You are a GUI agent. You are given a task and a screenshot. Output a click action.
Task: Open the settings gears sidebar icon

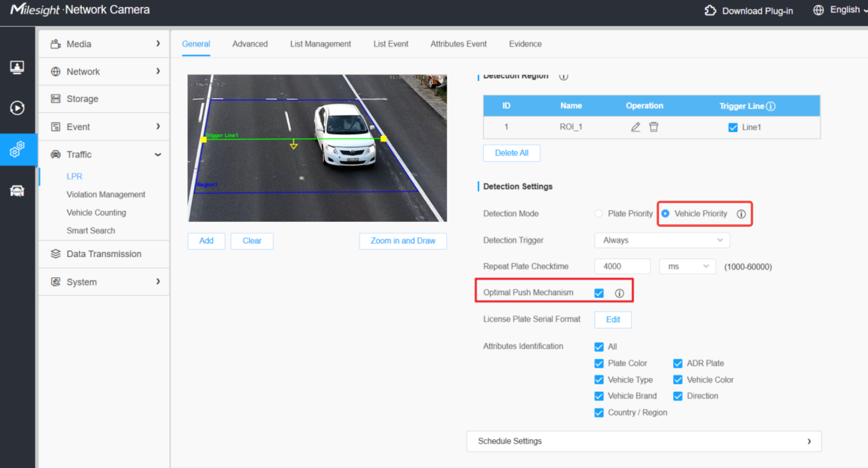click(x=18, y=149)
